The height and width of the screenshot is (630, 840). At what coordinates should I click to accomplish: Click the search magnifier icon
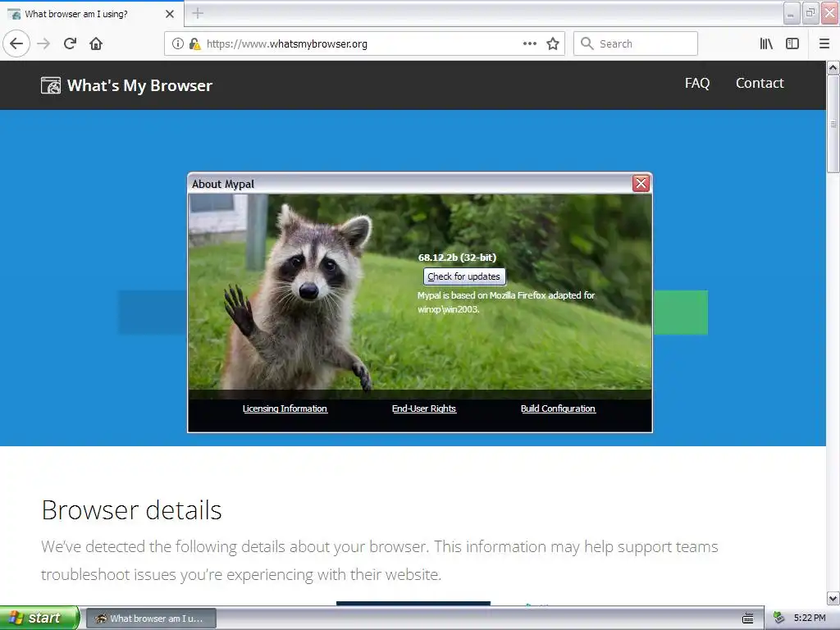point(587,43)
